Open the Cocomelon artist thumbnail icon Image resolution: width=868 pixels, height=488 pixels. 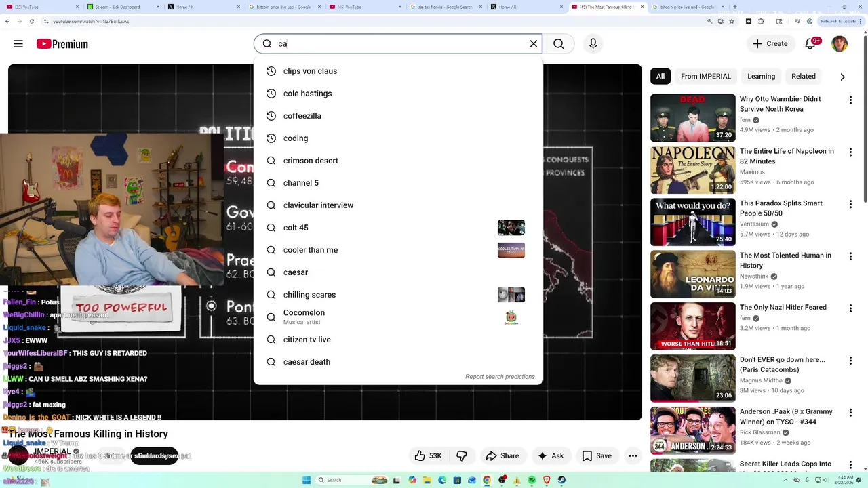click(x=511, y=317)
